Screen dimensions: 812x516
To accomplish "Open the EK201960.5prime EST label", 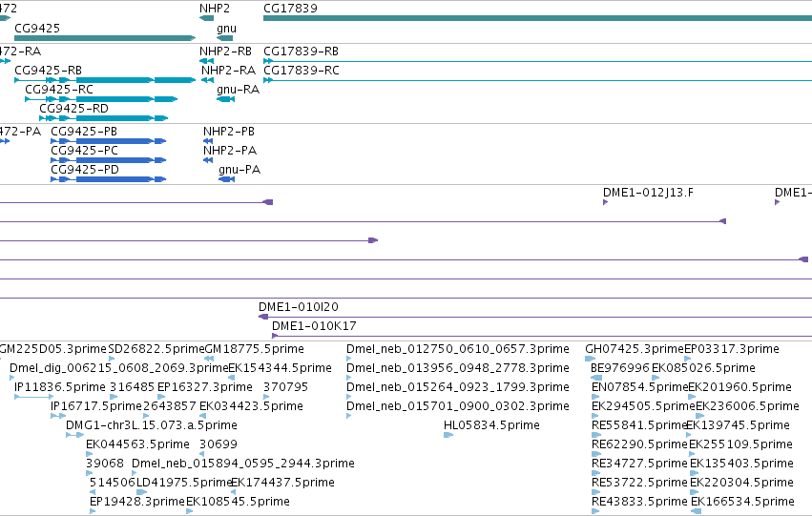I will 740,387.
